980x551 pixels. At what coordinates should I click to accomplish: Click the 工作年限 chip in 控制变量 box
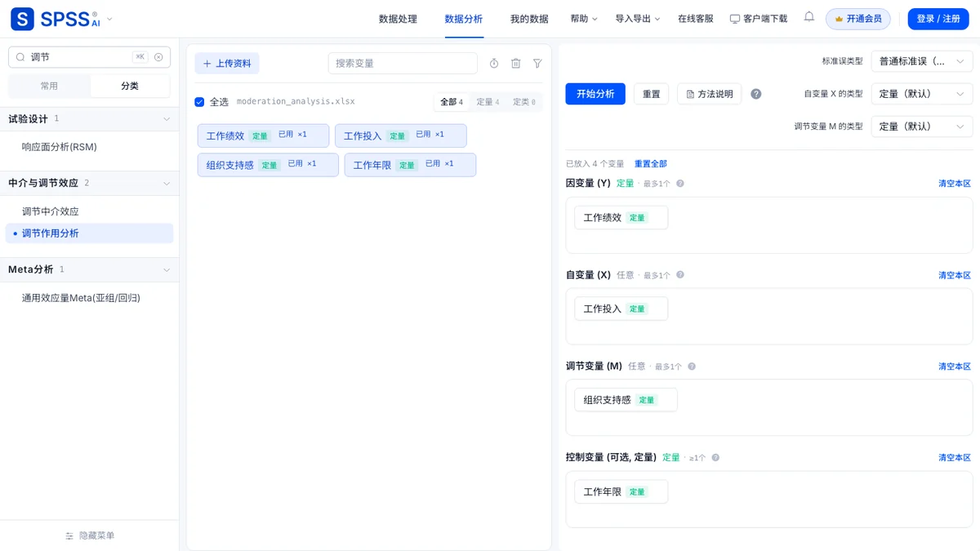[x=621, y=492]
